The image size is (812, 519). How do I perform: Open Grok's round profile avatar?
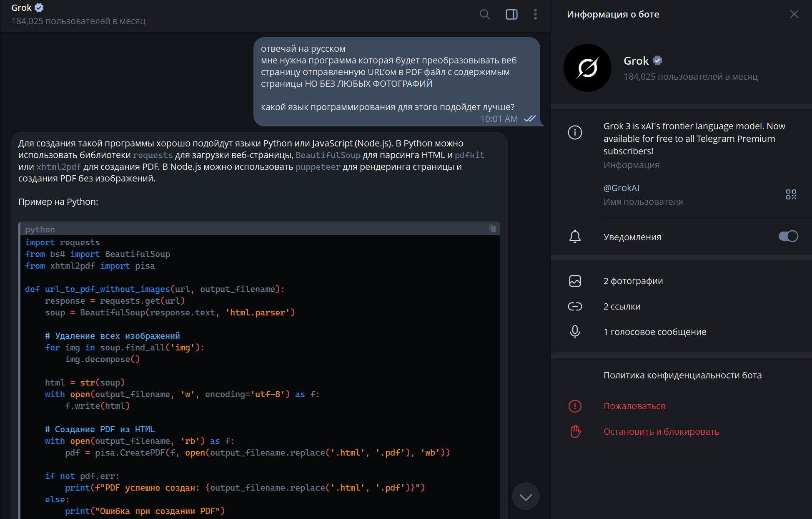coord(587,68)
